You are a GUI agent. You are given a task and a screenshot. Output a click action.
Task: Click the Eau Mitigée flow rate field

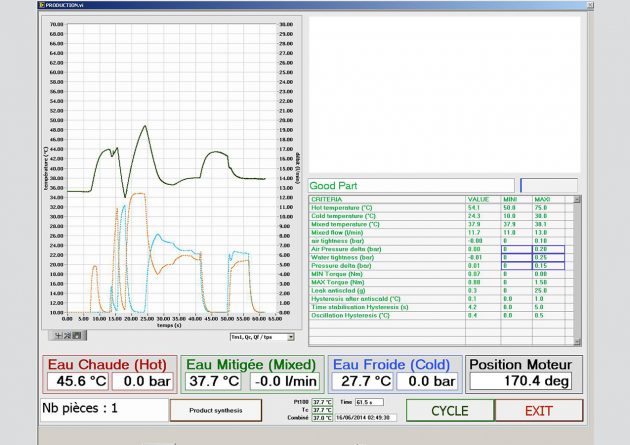(283, 381)
